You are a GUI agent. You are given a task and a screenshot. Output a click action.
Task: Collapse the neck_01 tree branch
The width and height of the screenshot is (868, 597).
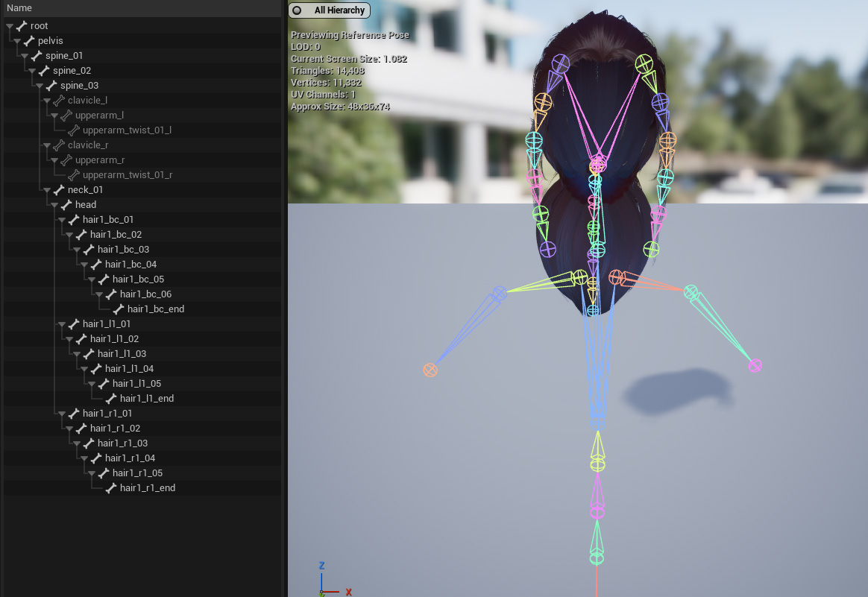(47, 190)
